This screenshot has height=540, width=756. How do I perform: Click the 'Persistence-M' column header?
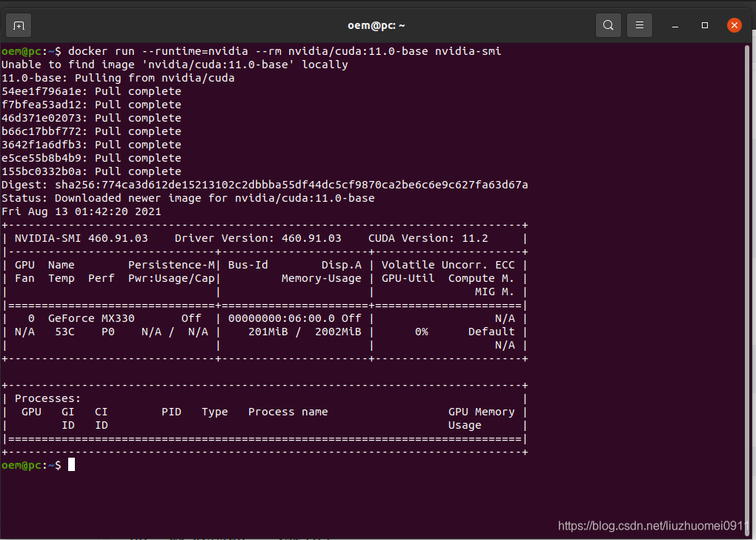tap(171, 265)
